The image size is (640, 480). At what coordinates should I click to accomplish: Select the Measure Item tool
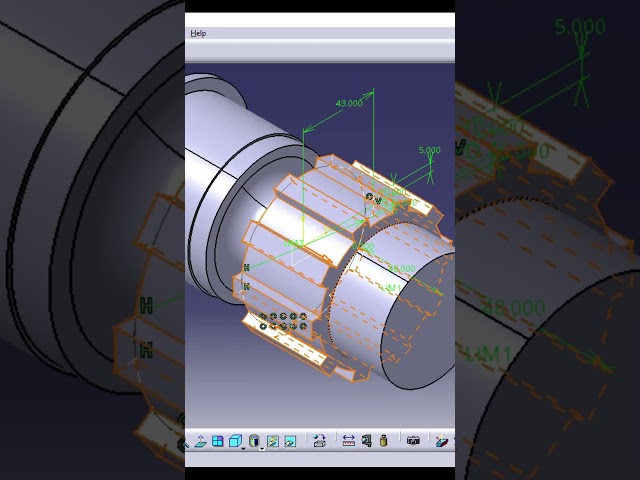point(367,441)
